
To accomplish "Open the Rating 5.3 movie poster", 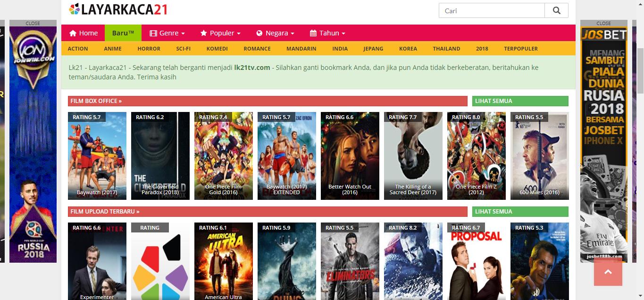I will click(540, 261).
